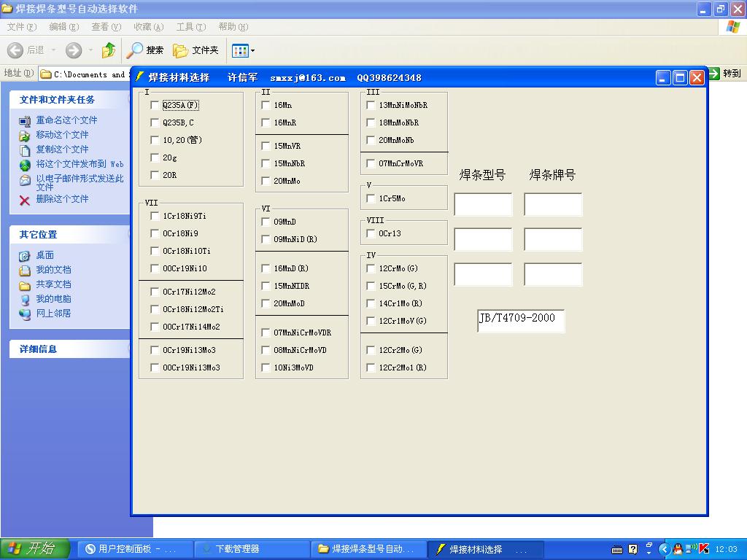Open the 查看(V) menu
Screen dimensions: 747x560
tap(107, 27)
